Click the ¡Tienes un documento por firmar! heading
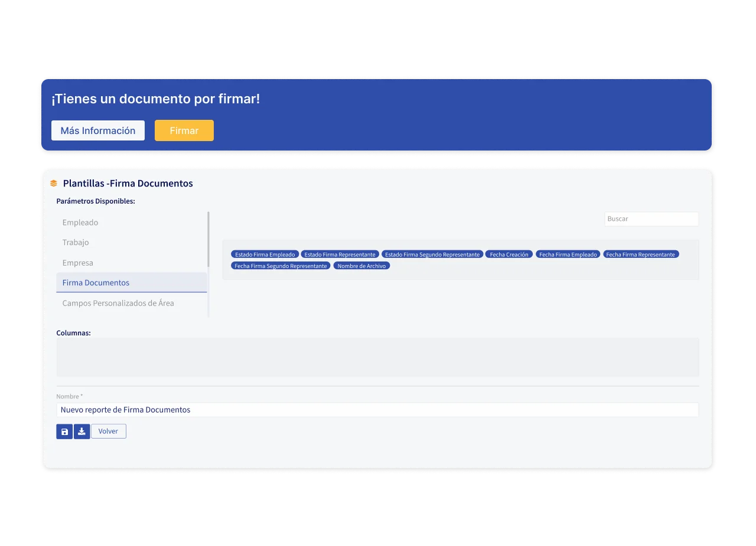 coord(156,99)
